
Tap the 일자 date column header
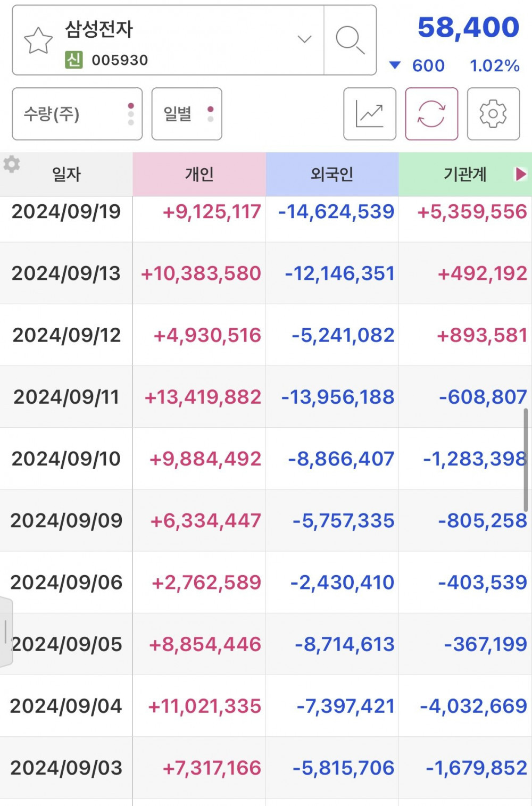coord(66,174)
